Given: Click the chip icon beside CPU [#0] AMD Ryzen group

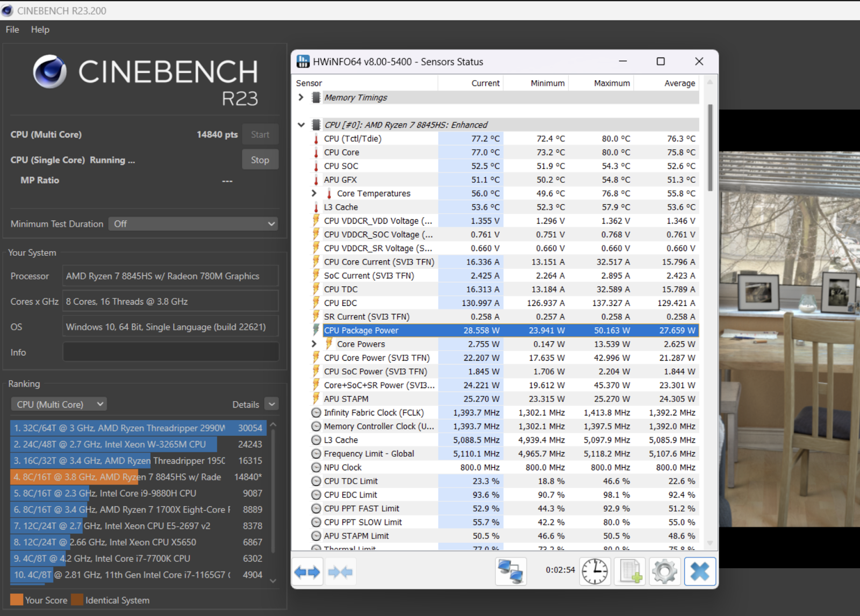Looking at the screenshot, I should click(316, 125).
